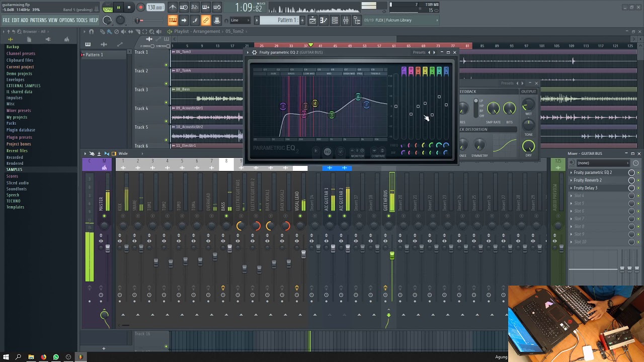Arm the record button
This screenshot has width=644, height=362.
pos(140,7)
